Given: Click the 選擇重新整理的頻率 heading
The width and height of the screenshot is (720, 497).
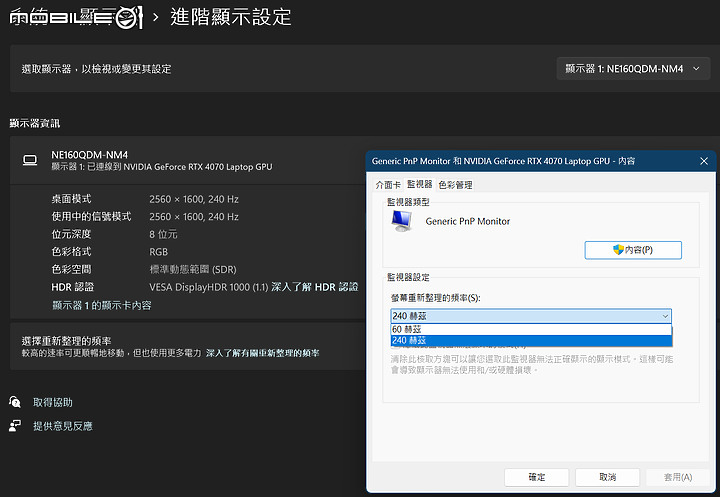Looking at the screenshot, I should coord(66,341).
